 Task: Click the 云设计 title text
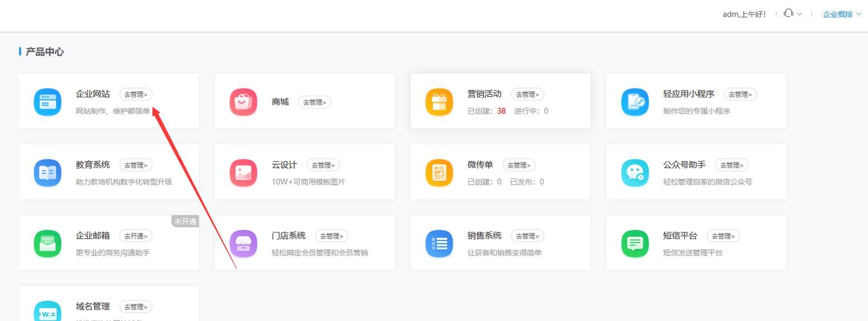coord(284,165)
